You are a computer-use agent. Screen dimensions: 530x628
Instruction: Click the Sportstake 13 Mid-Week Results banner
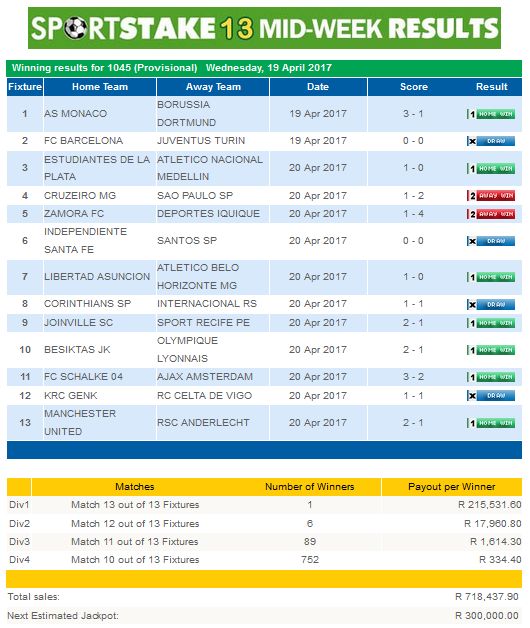(x=264, y=28)
